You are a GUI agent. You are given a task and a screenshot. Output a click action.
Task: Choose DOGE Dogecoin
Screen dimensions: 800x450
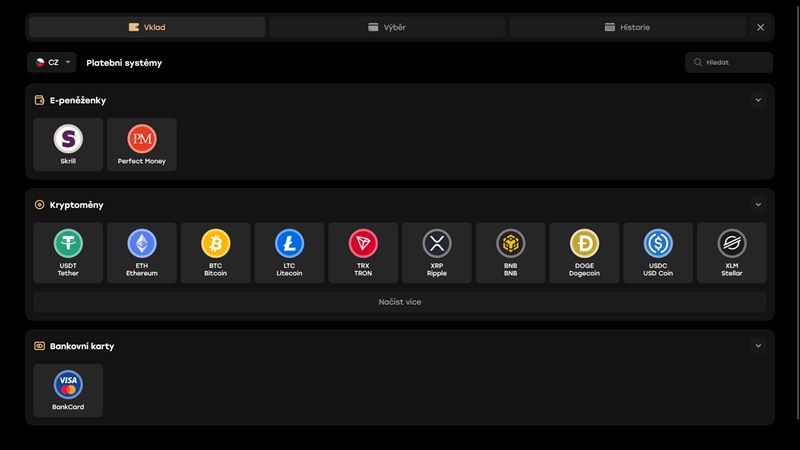coord(584,253)
